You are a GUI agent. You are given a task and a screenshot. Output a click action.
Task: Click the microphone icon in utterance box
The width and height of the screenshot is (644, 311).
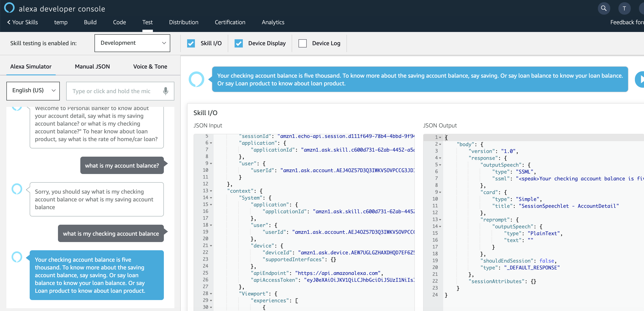point(165,91)
